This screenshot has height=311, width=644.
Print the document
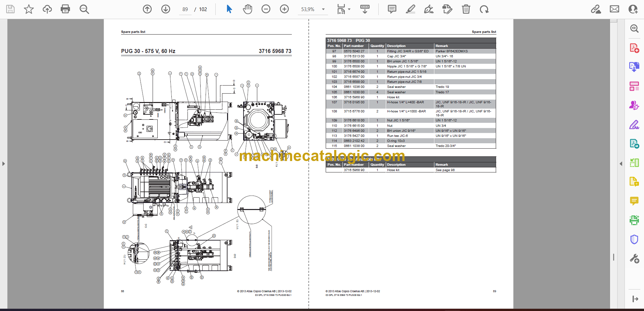(65, 9)
